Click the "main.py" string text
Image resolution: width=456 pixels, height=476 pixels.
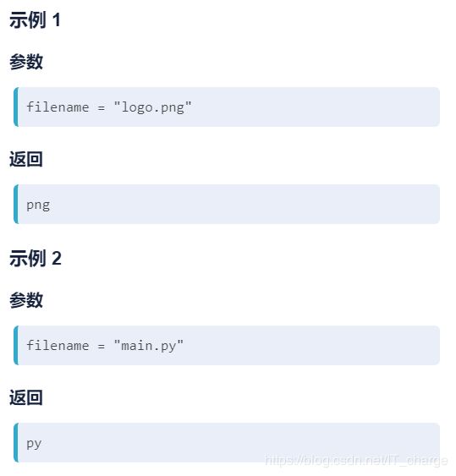pyautogui.click(x=149, y=346)
